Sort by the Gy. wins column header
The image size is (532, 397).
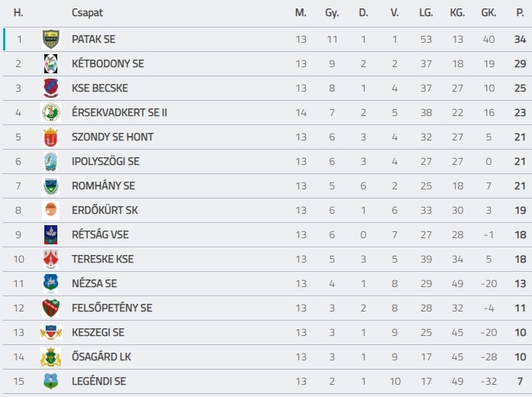click(x=332, y=13)
